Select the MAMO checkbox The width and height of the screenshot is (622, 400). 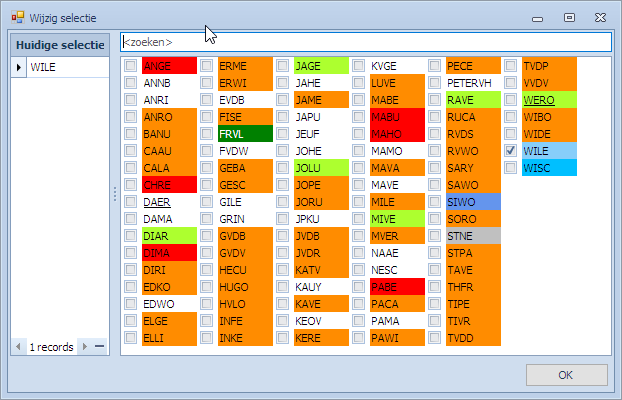pos(359,151)
